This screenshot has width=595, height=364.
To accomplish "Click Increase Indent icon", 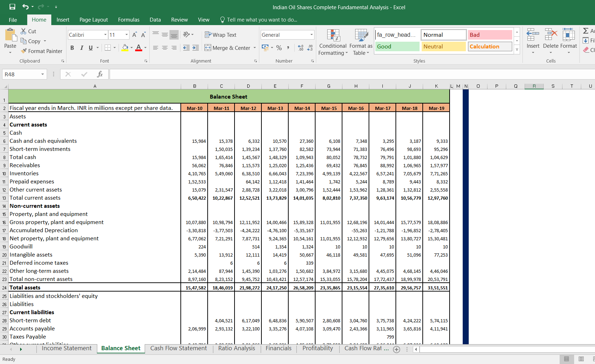I will coord(196,48).
